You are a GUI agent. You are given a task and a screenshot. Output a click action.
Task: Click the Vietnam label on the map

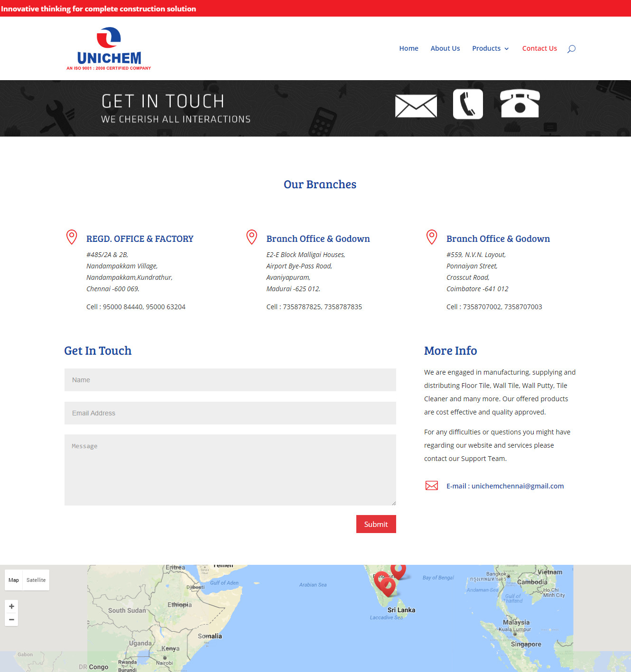550,572
